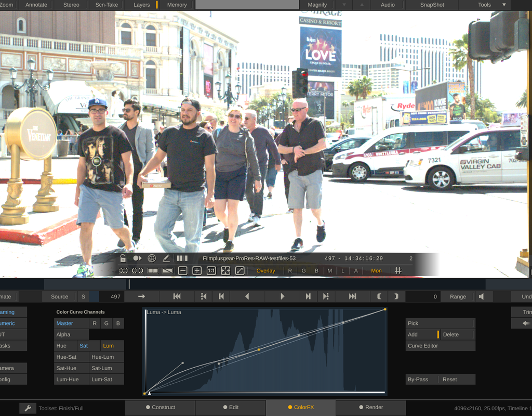The image size is (532, 416).
Task: Click the padlock lock icon in viewer bar
Action: click(x=123, y=258)
